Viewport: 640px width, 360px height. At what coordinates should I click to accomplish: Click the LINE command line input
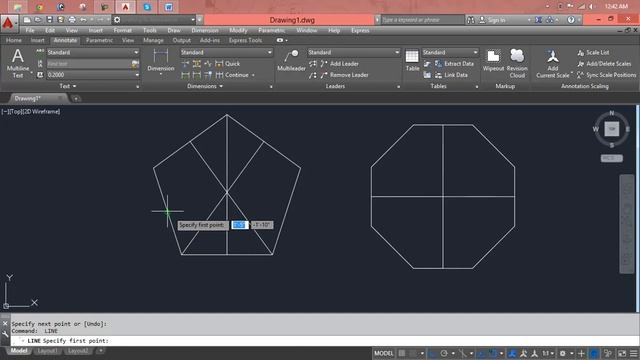point(325,341)
